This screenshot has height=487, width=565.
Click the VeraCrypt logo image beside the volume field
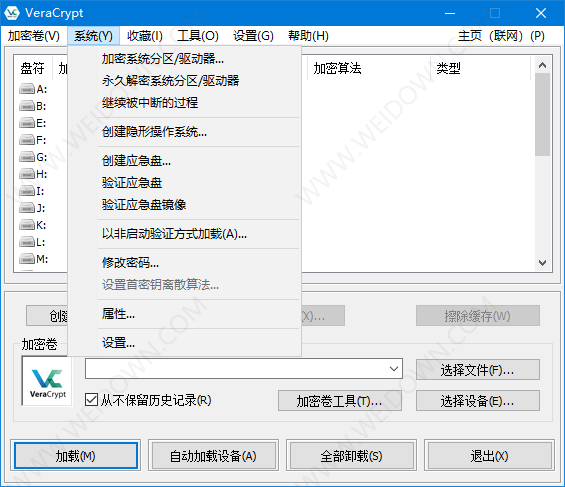(48, 381)
